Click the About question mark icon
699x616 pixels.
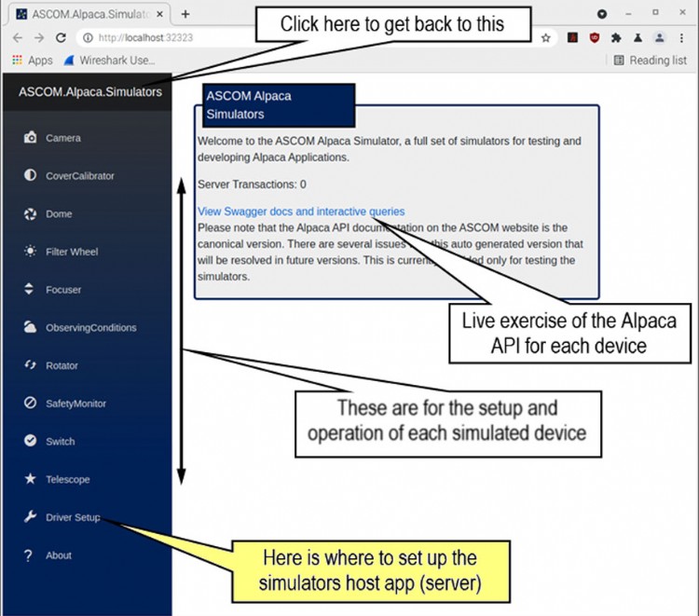[29, 555]
